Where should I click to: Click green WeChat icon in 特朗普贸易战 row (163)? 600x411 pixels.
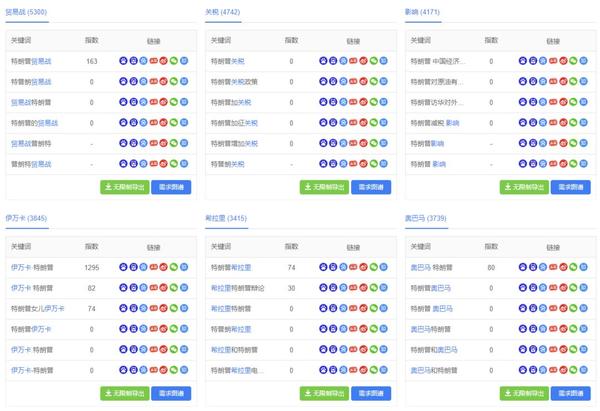(174, 60)
